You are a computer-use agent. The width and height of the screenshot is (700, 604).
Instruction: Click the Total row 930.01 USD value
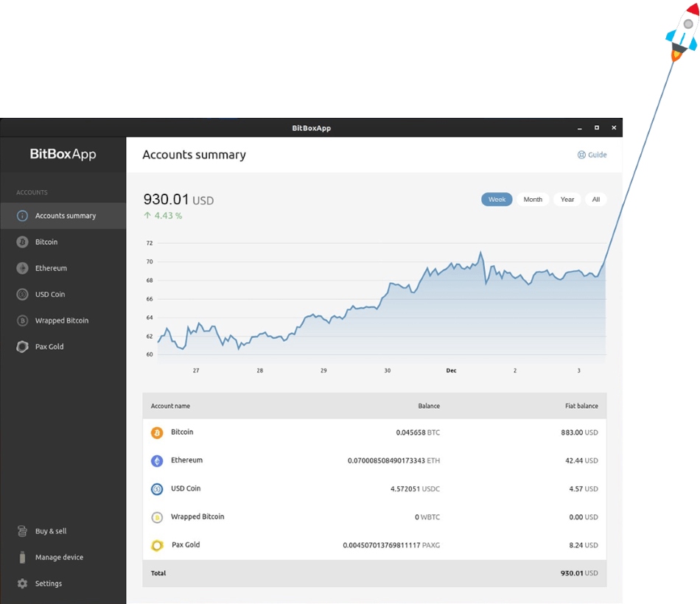[579, 573]
